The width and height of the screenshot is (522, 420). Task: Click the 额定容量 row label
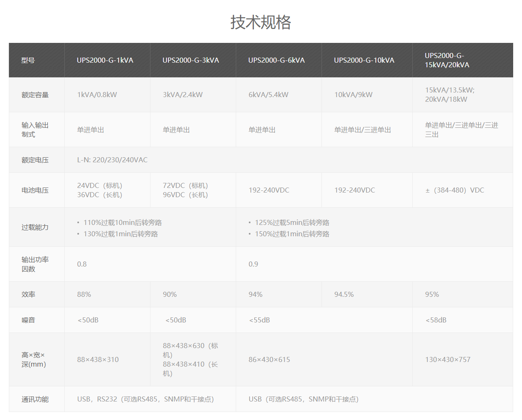pos(35,95)
